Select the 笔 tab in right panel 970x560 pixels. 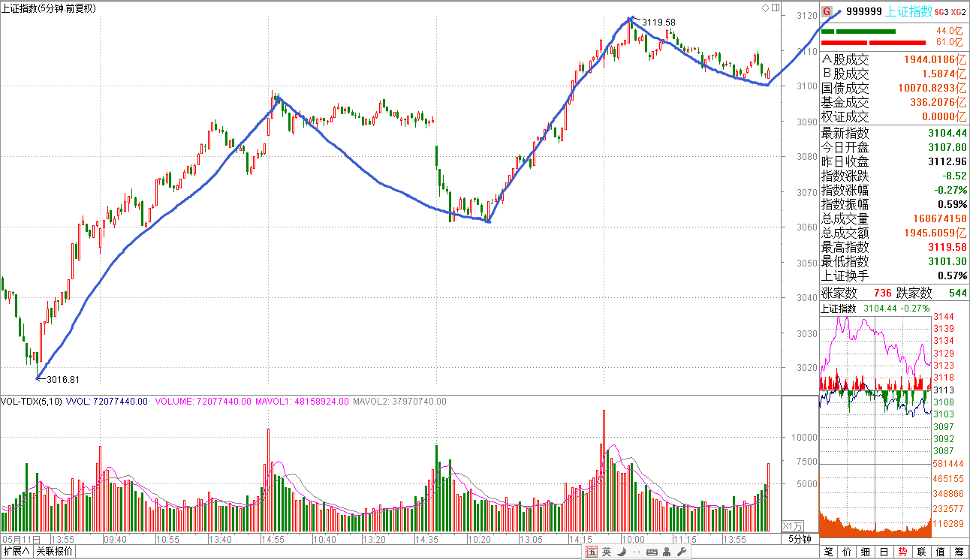828,552
